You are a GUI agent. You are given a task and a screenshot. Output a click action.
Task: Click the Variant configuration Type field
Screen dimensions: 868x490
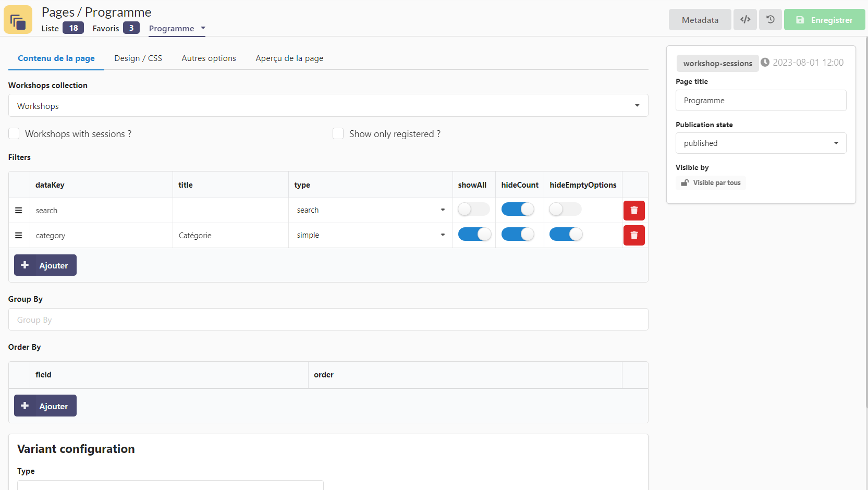pos(170,485)
